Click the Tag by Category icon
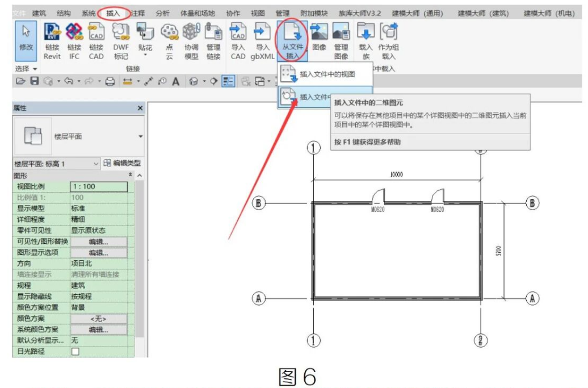The image size is (588, 388). (162, 81)
